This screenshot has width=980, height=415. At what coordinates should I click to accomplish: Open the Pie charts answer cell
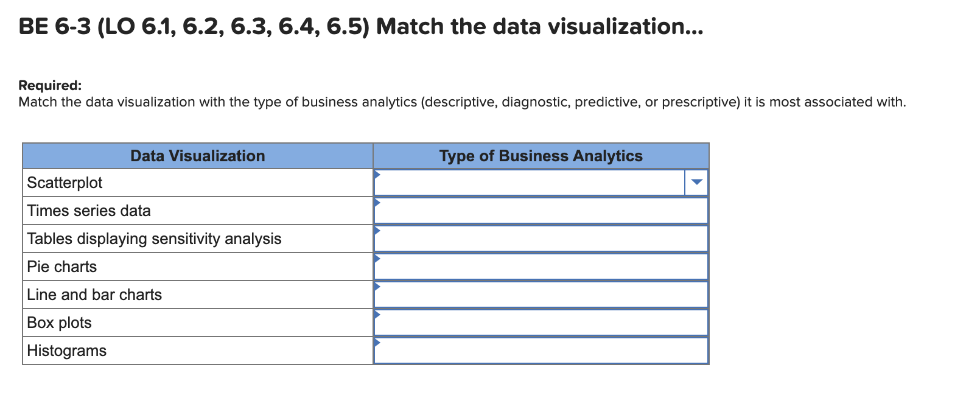541,267
